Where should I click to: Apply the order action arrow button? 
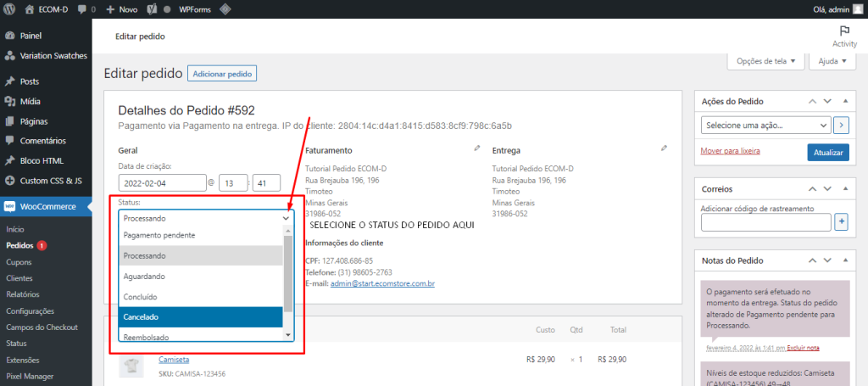[x=842, y=126]
